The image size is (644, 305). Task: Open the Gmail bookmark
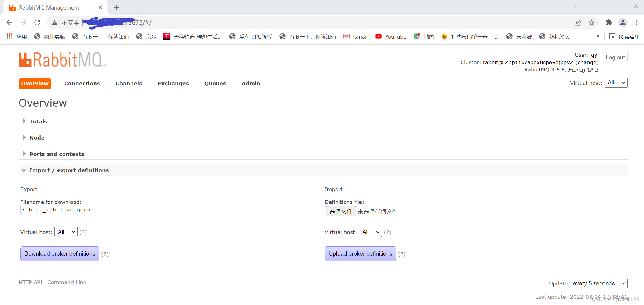pos(355,36)
